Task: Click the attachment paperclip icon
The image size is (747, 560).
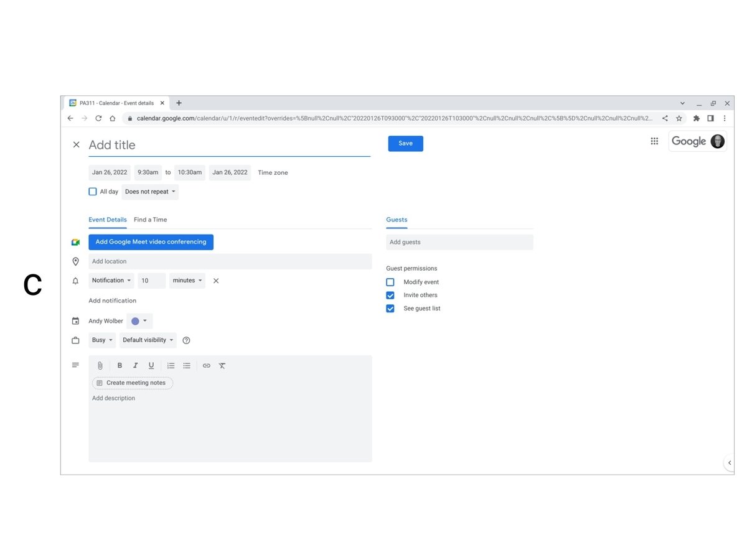Action: pos(100,366)
